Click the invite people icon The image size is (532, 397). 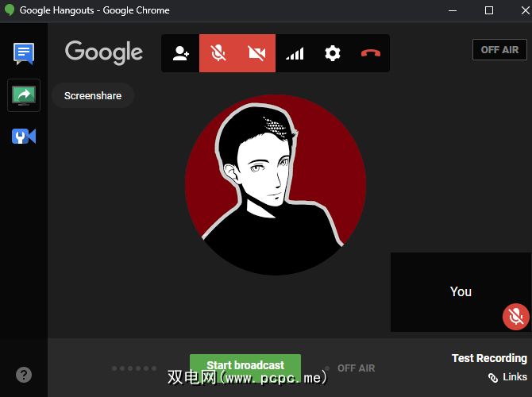click(x=180, y=53)
